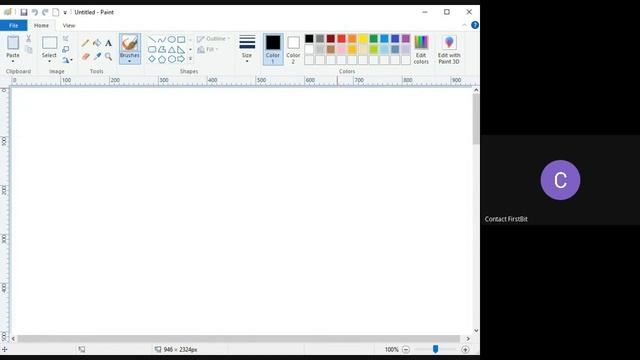Click the Edit colors button
This screenshot has height=360, width=640.
click(421, 49)
